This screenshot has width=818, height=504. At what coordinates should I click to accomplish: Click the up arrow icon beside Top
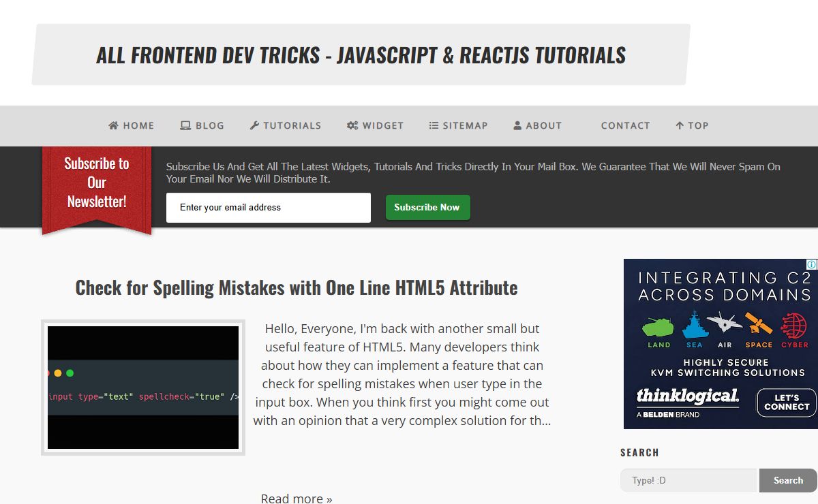pos(680,126)
